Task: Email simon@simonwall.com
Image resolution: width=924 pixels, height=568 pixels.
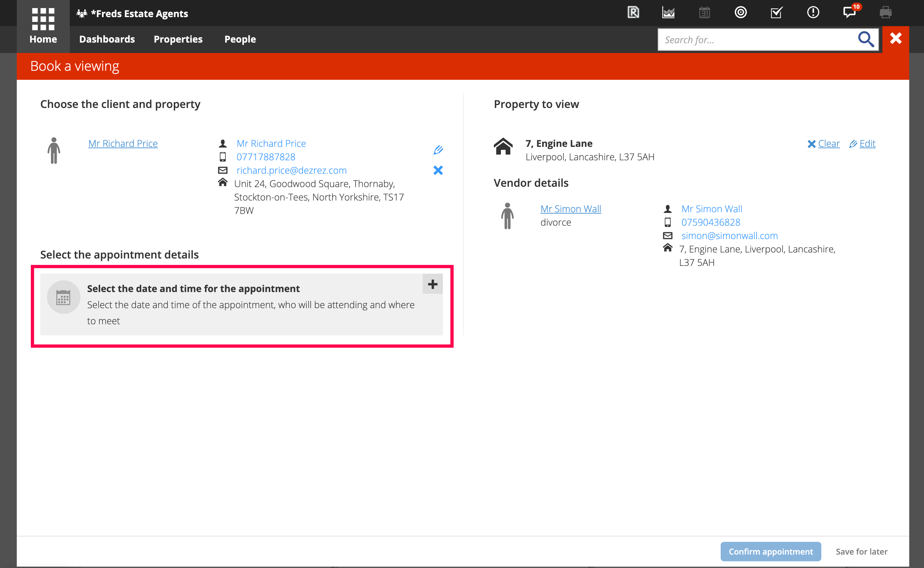Action: (729, 236)
